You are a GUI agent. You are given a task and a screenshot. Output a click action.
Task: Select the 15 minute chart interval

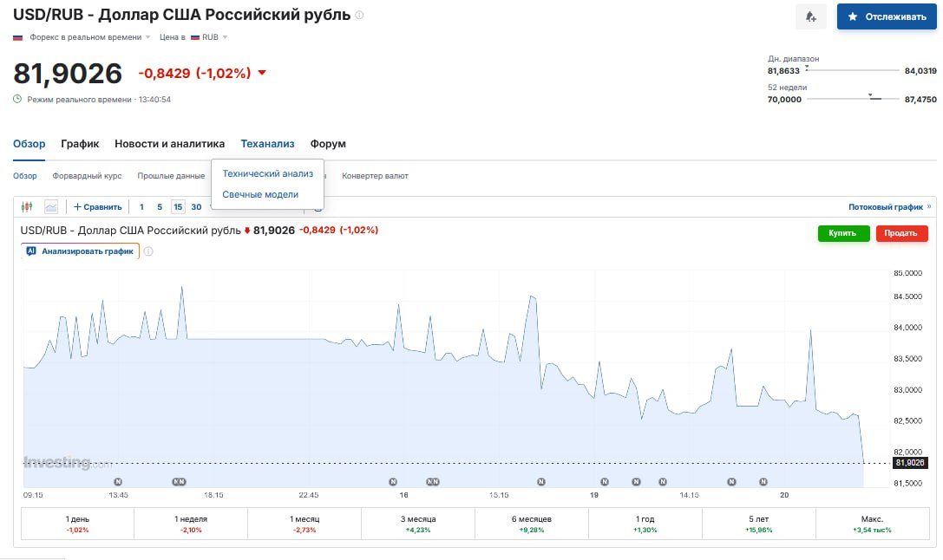coord(178,206)
